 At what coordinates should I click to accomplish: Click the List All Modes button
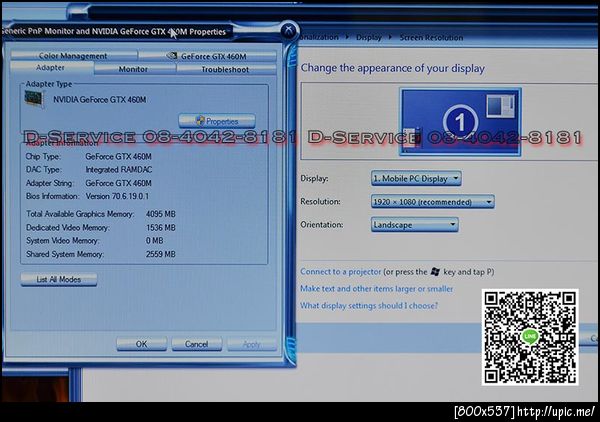(59, 279)
